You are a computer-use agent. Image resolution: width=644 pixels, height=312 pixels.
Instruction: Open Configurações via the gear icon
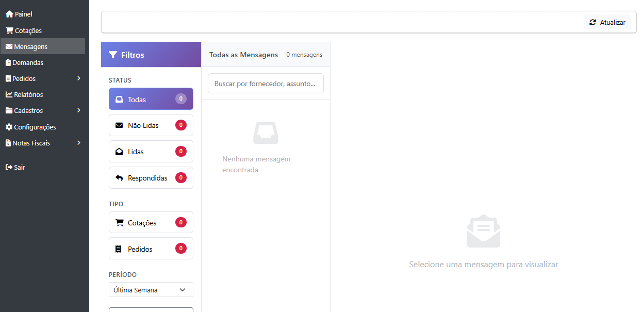pyautogui.click(x=9, y=127)
